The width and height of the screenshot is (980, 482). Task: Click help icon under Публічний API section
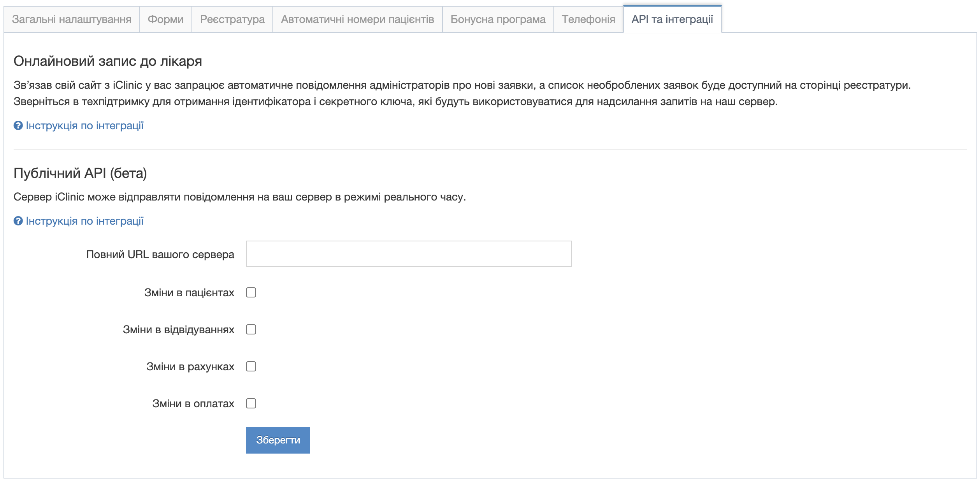(x=18, y=221)
